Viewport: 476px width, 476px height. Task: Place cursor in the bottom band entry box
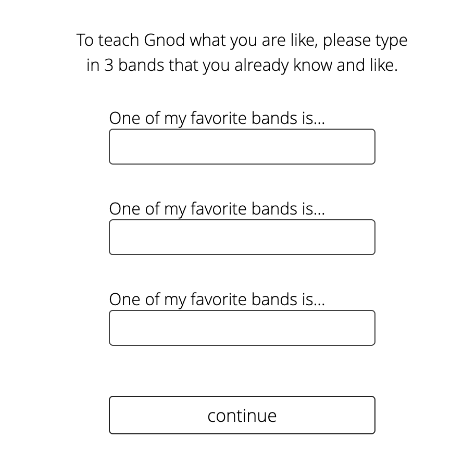pyautogui.click(x=242, y=328)
